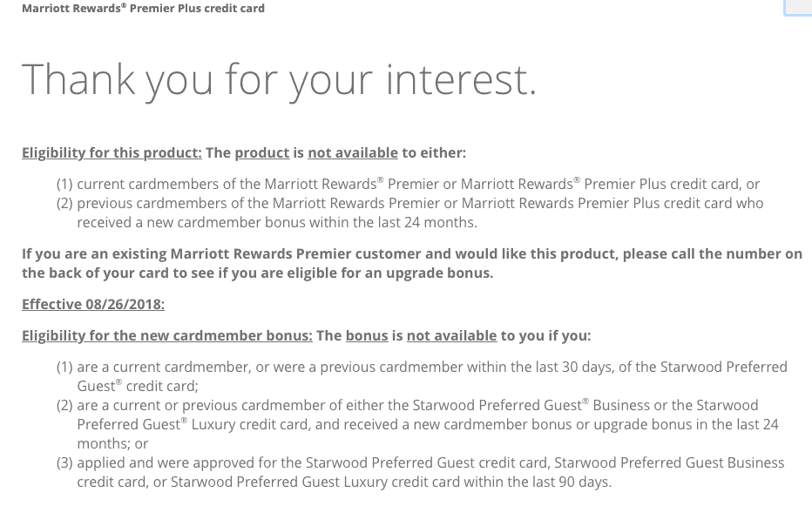Image resolution: width=812 pixels, height=506 pixels.
Task: Click underlined 'Eligibility for the new cardmember bonus:'
Action: click(167, 335)
